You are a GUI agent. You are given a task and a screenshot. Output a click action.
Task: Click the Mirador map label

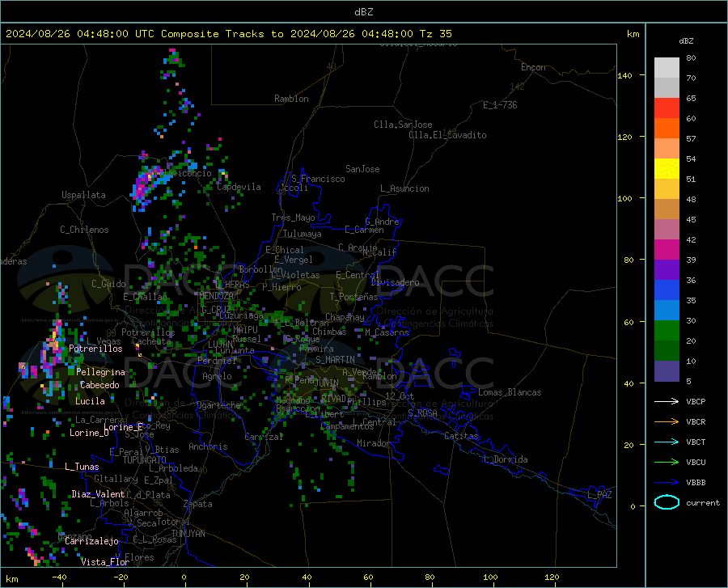[x=374, y=443]
